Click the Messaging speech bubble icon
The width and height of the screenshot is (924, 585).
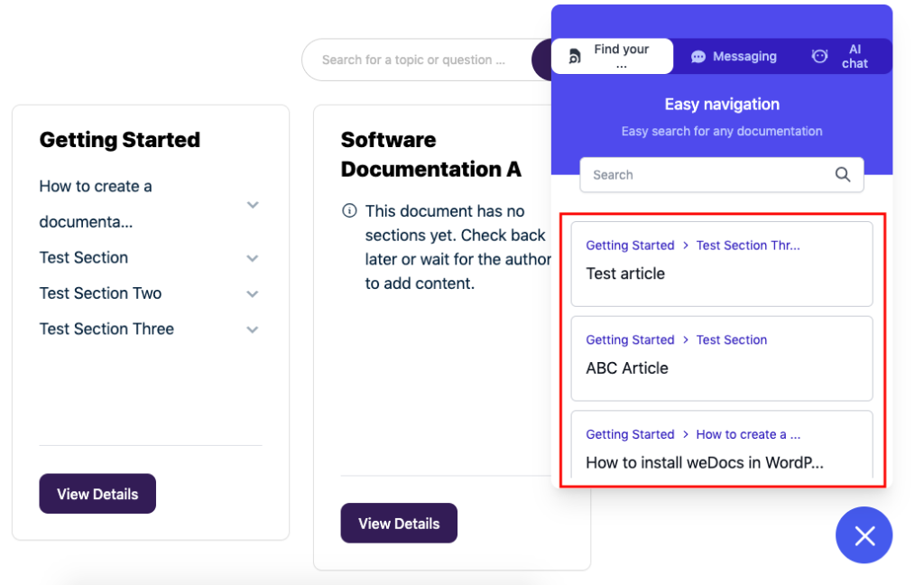698,57
